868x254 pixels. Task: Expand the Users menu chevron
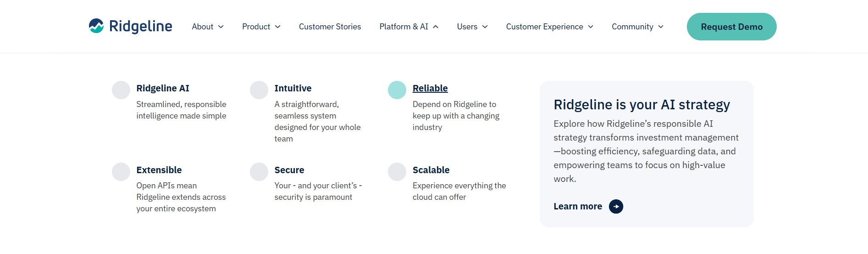point(485,27)
